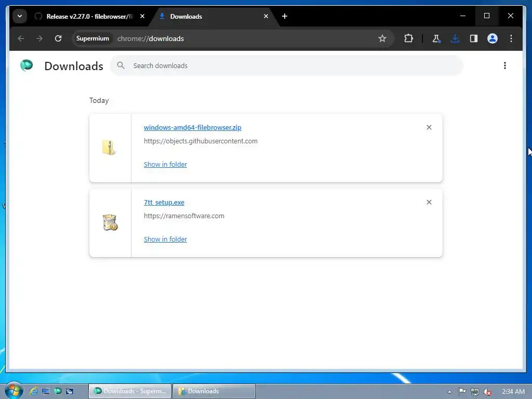Click the magnifier icon in the search box

coord(121,65)
